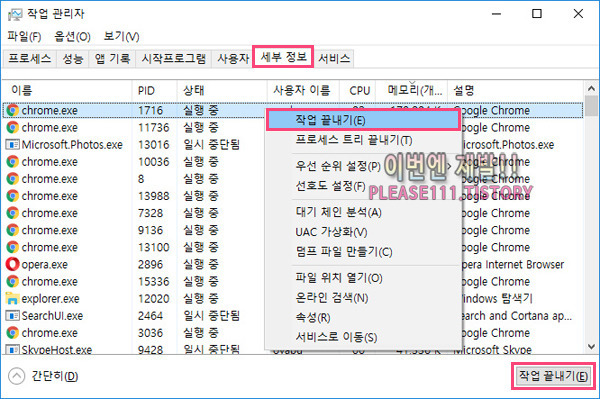Image resolution: width=600 pixels, height=399 pixels.
Task: Sort by the CPU column header
Action: click(358, 91)
